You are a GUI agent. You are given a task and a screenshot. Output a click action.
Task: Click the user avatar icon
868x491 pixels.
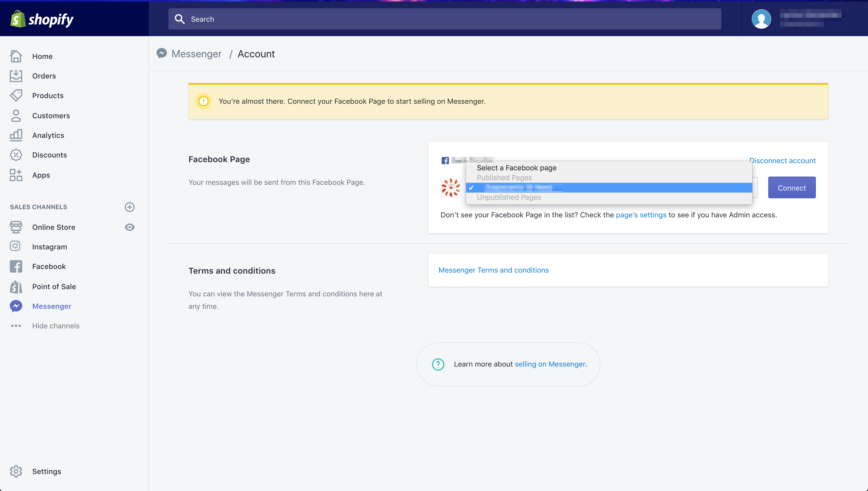761,19
